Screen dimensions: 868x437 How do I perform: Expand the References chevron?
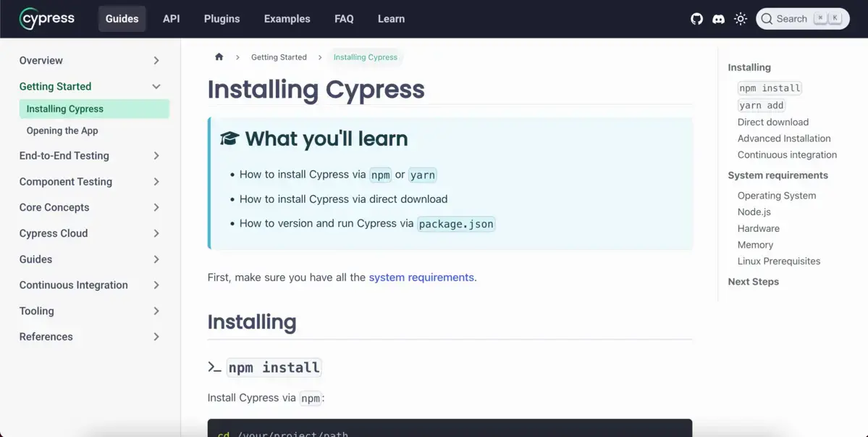156,337
